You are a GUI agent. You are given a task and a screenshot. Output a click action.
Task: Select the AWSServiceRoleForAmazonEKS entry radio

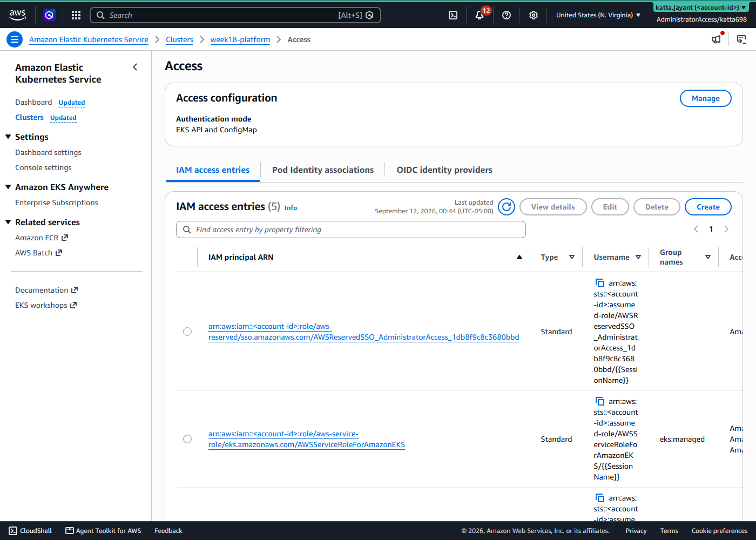click(x=187, y=439)
